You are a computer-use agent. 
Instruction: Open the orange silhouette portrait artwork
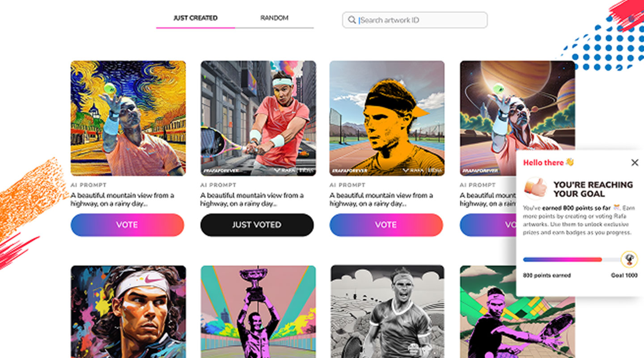[x=387, y=118]
